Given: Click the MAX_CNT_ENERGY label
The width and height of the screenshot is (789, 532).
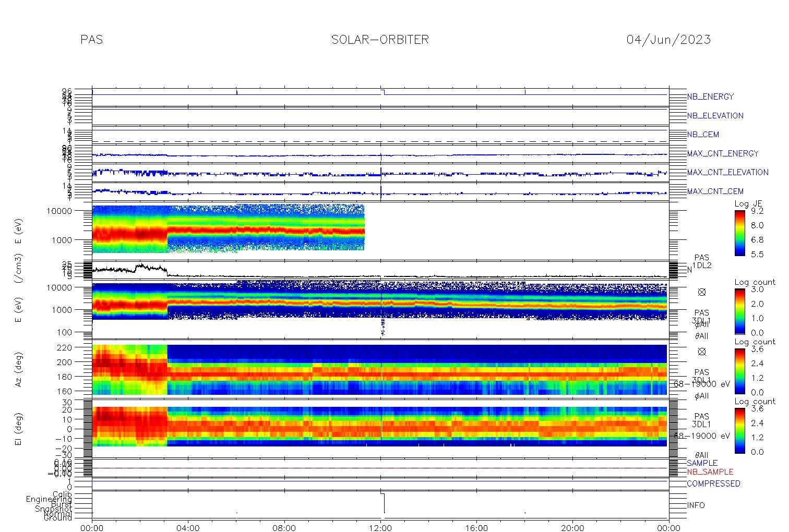Looking at the screenshot, I should pos(723,153).
